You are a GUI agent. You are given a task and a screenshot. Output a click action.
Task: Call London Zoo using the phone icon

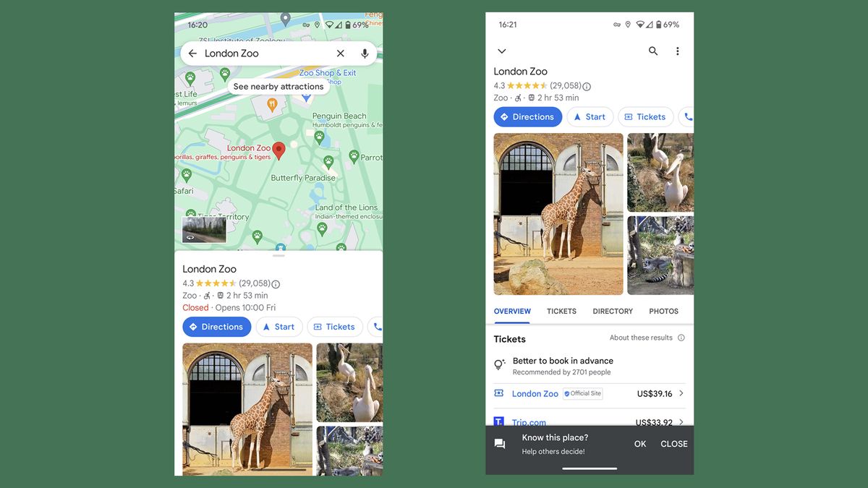[687, 116]
